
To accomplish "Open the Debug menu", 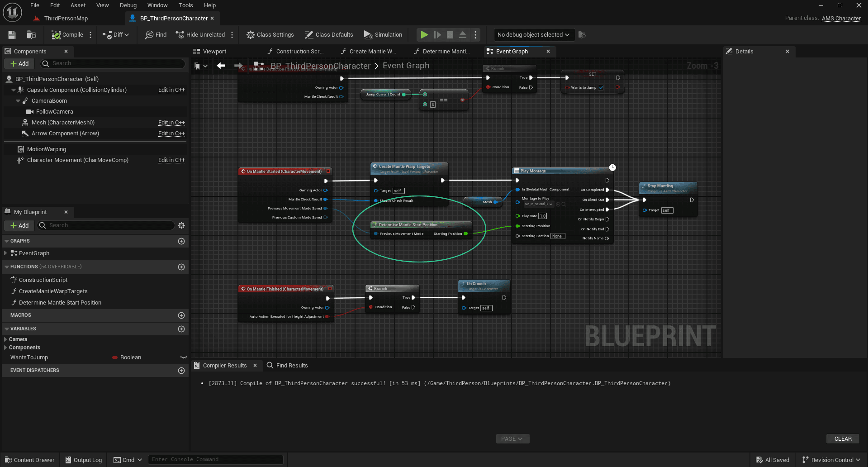I will (128, 5).
